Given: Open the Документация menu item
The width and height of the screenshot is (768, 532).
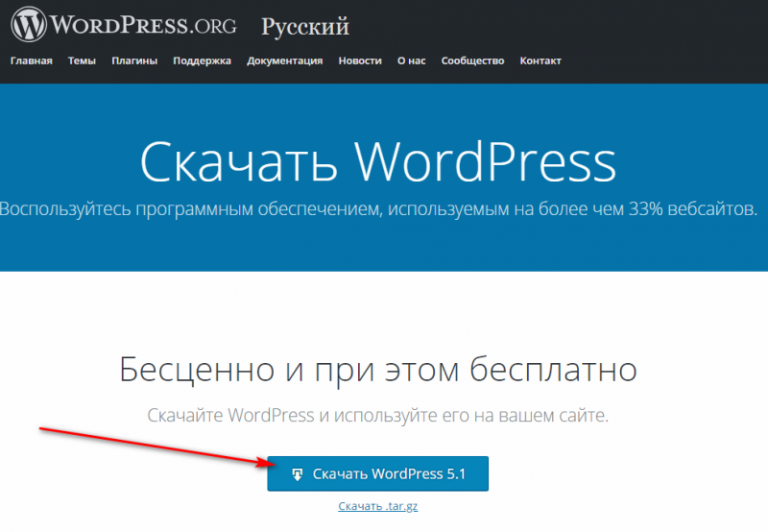Looking at the screenshot, I should (284, 60).
